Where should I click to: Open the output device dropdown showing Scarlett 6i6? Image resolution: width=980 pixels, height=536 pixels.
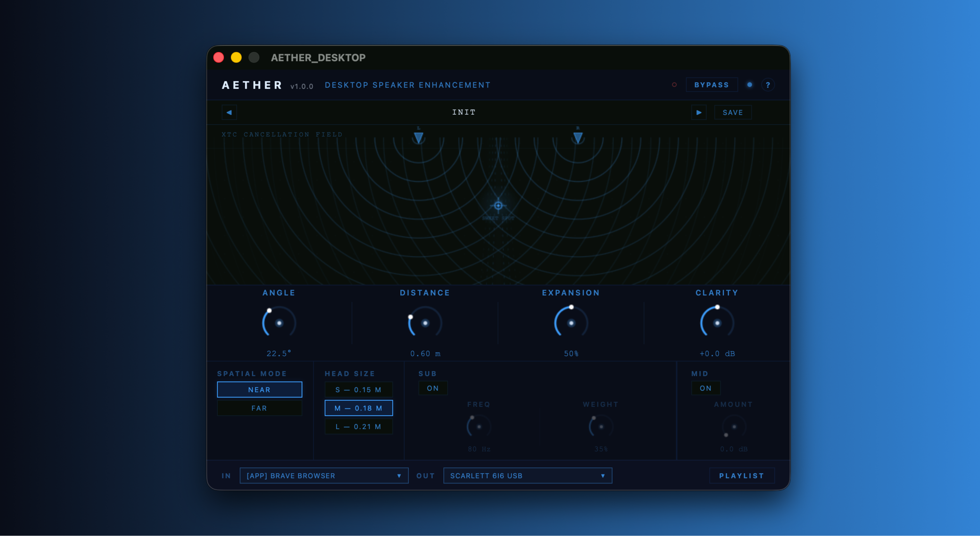click(x=527, y=475)
